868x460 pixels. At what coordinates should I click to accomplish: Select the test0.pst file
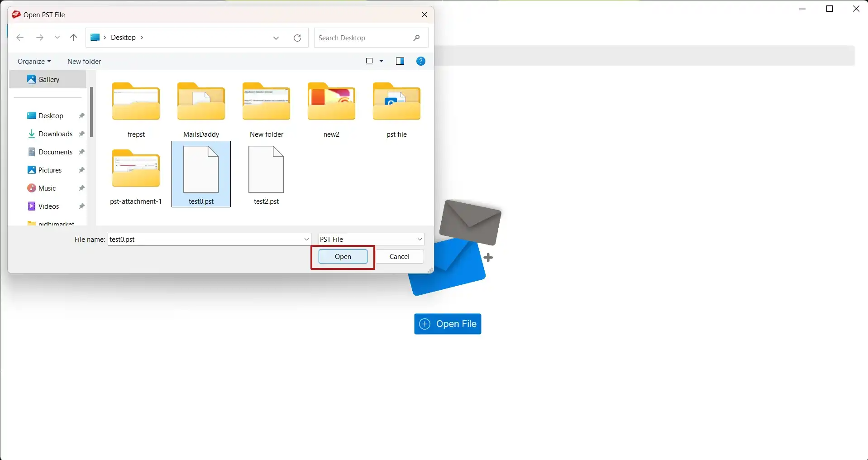201,174
